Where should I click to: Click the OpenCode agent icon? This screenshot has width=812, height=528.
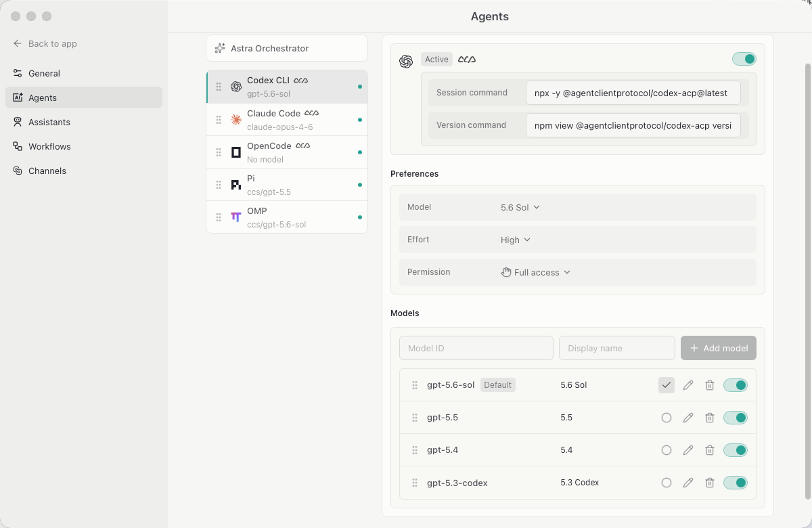(x=236, y=152)
